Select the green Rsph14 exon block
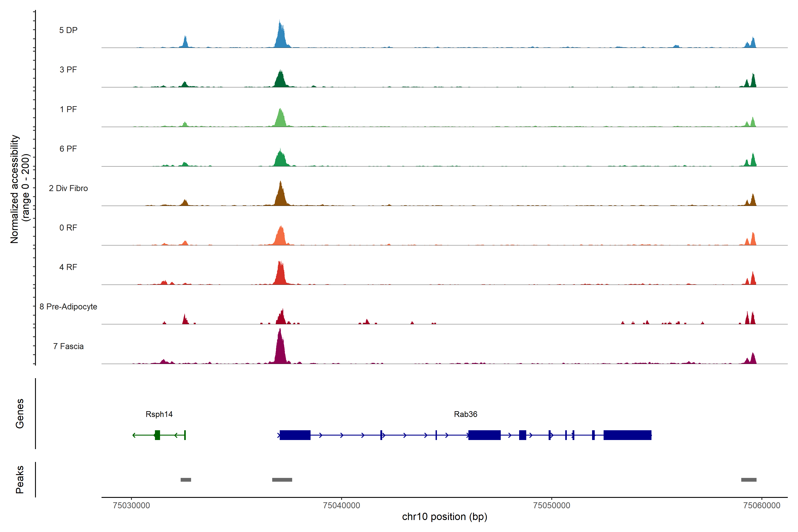The width and height of the screenshot is (798, 532). click(x=157, y=435)
